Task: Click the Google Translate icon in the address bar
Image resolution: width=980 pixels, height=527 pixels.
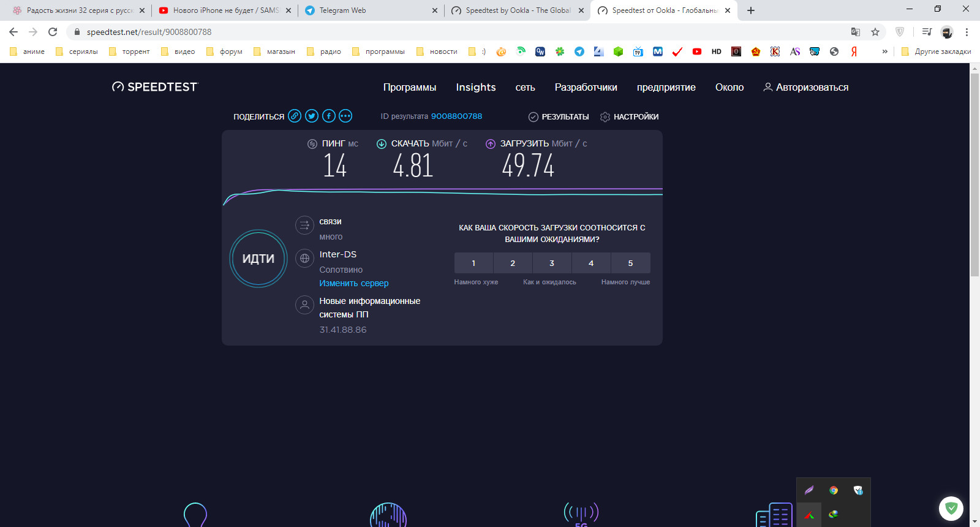Action: click(856, 32)
